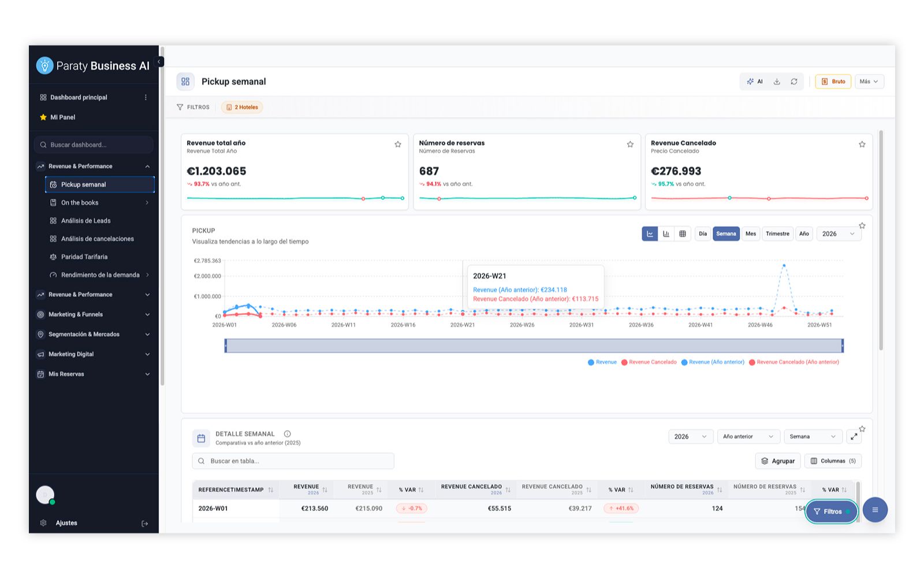Click the chart time range slider bar
The height and width of the screenshot is (578, 924).
click(x=534, y=346)
